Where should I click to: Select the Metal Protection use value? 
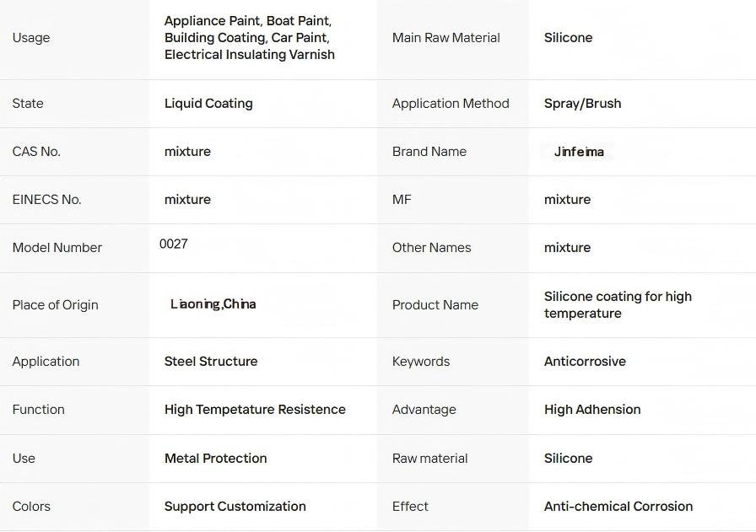tap(215, 459)
